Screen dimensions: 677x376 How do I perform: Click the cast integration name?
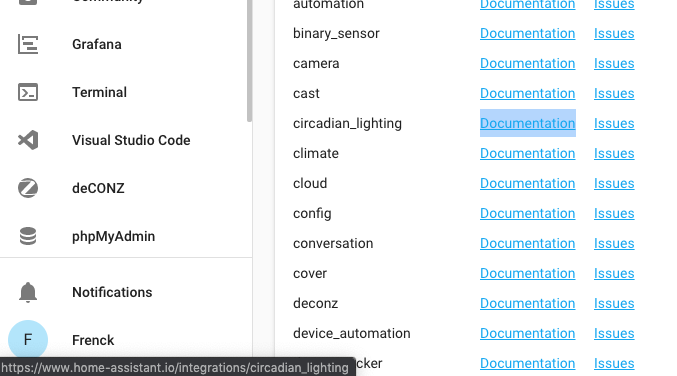tap(306, 93)
